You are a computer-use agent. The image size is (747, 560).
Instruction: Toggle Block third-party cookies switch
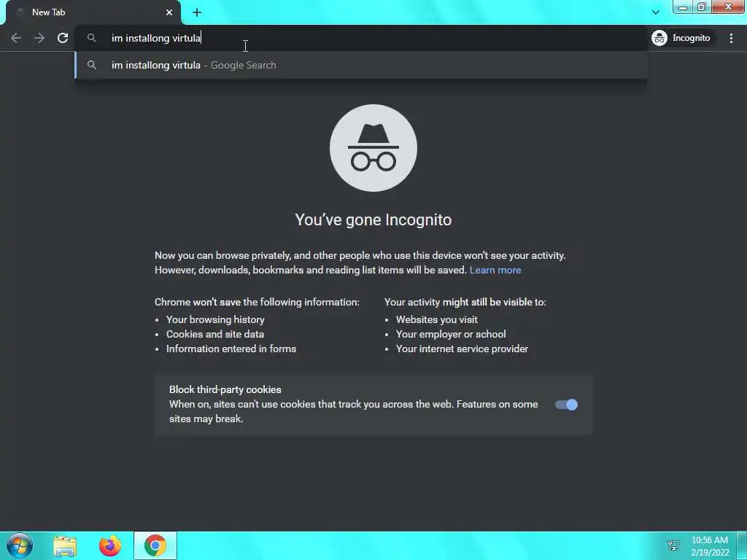click(566, 405)
